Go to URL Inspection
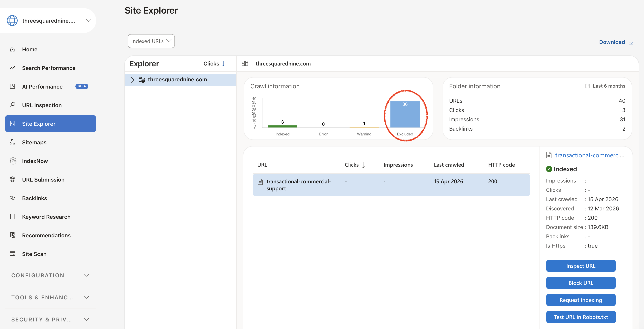The width and height of the screenshot is (644, 329). click(x=42, y=105)
